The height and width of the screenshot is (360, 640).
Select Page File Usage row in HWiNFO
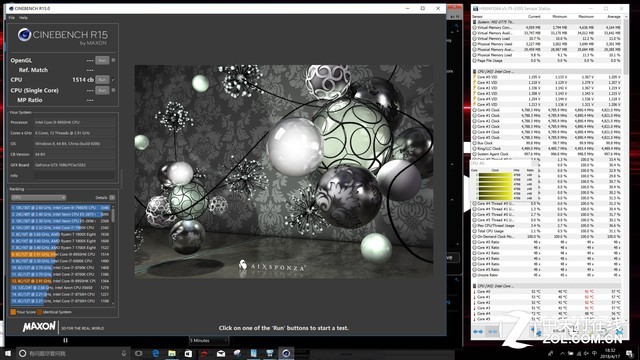point(547,60)
